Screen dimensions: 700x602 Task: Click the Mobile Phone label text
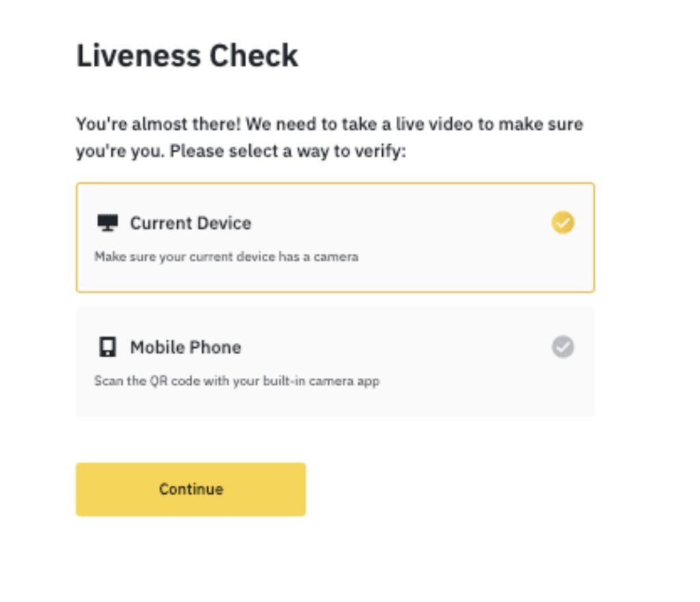(x=186, y=347)
